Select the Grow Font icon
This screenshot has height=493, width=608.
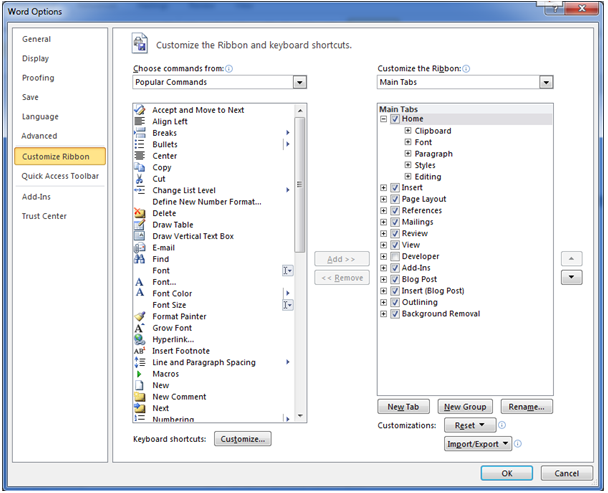click(140, 328)
